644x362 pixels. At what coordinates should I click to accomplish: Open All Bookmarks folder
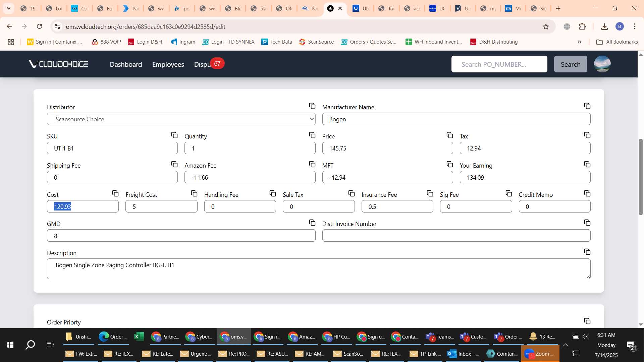click(617, 42)
